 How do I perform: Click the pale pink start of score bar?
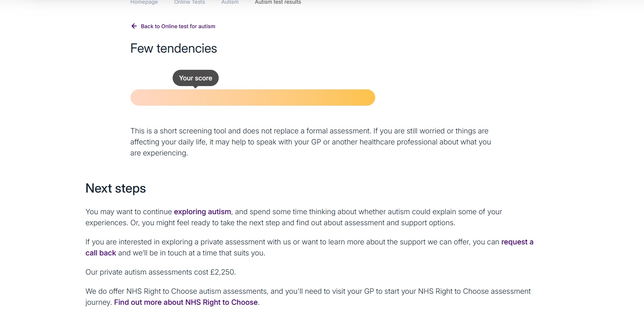click(141, 98)
